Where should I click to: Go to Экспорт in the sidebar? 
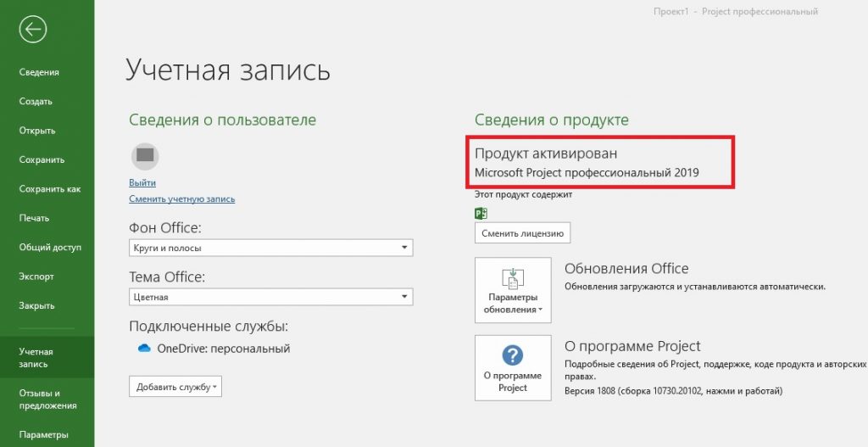[36, 277]
